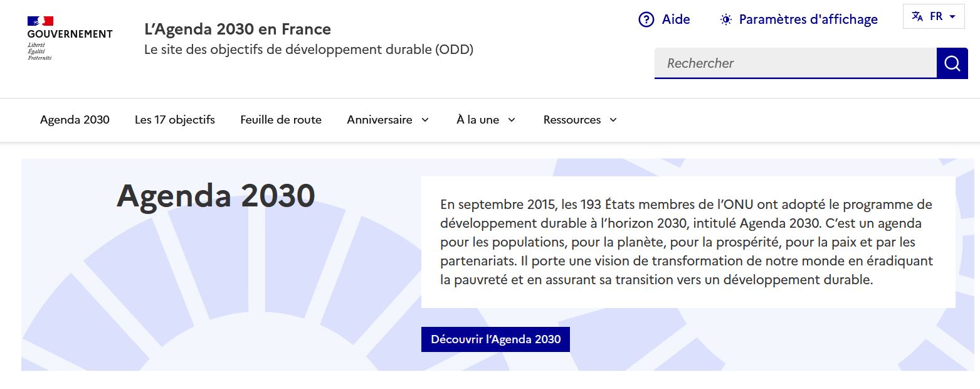Click Paramètres d'affichage
Image resolution: width=980 pixels, height=389 pixels.
point(809,19)
